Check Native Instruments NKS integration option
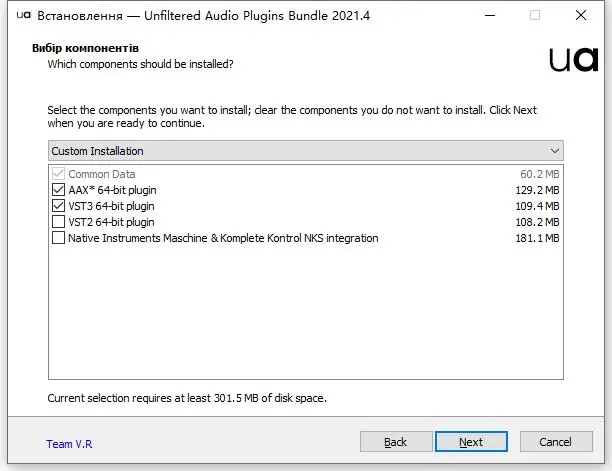This screenshot has width=612, height=471. [59, 238]
